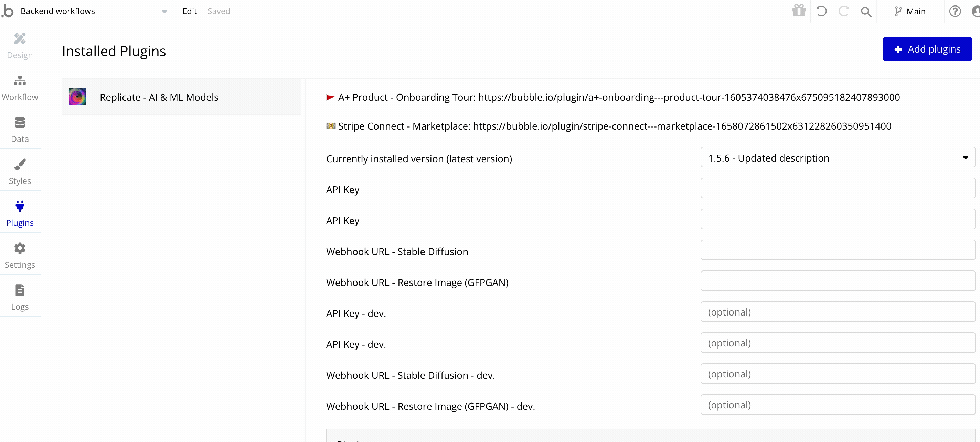
Task: Click the help question mark icon
Action: pos(955,11)
